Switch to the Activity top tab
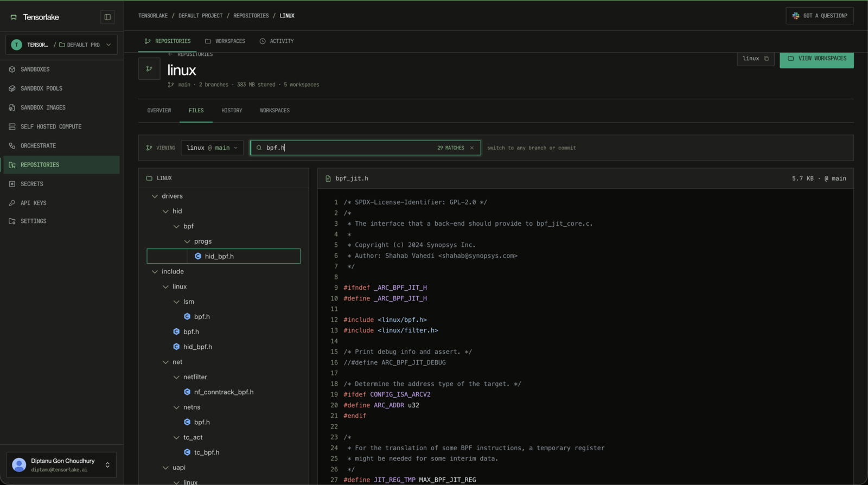 point(277,41)
